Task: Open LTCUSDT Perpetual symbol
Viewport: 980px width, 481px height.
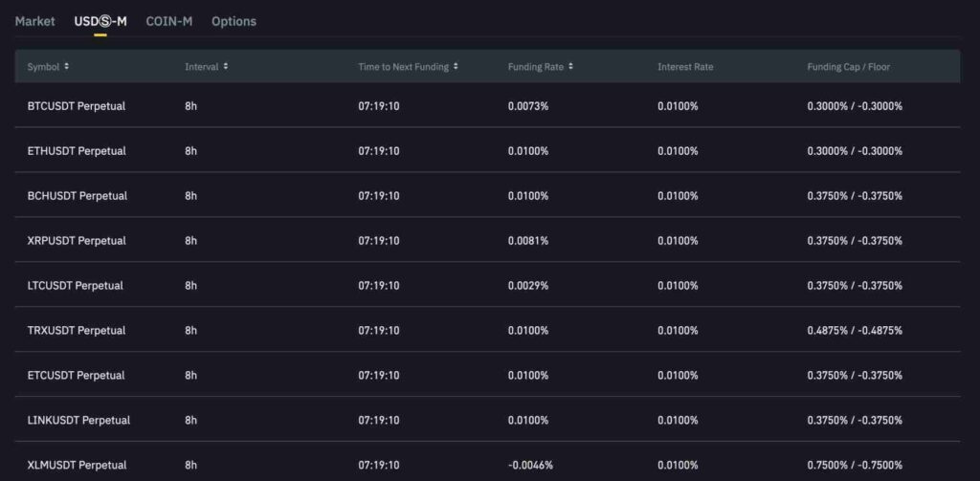Action: point(75,286)
